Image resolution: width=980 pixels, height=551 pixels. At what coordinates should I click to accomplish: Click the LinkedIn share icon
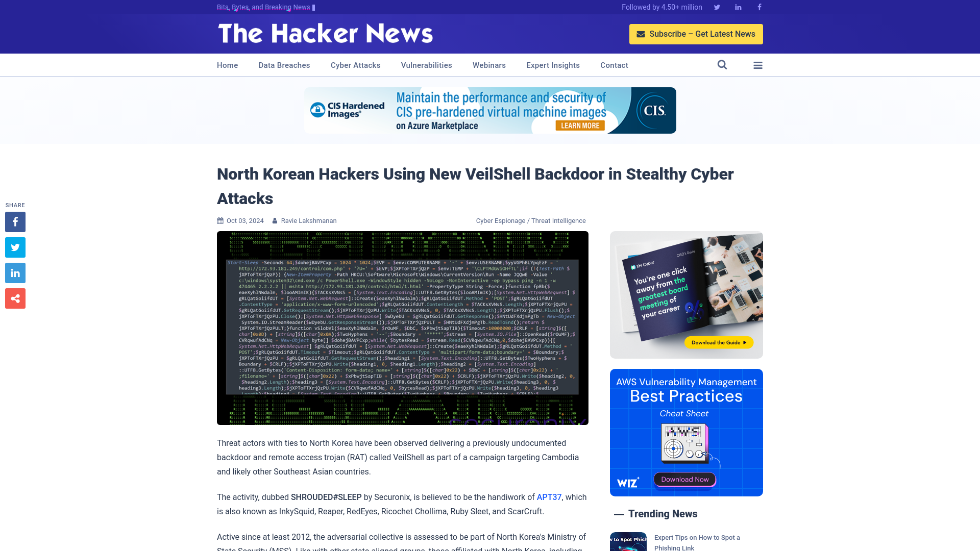click(15, 272)
